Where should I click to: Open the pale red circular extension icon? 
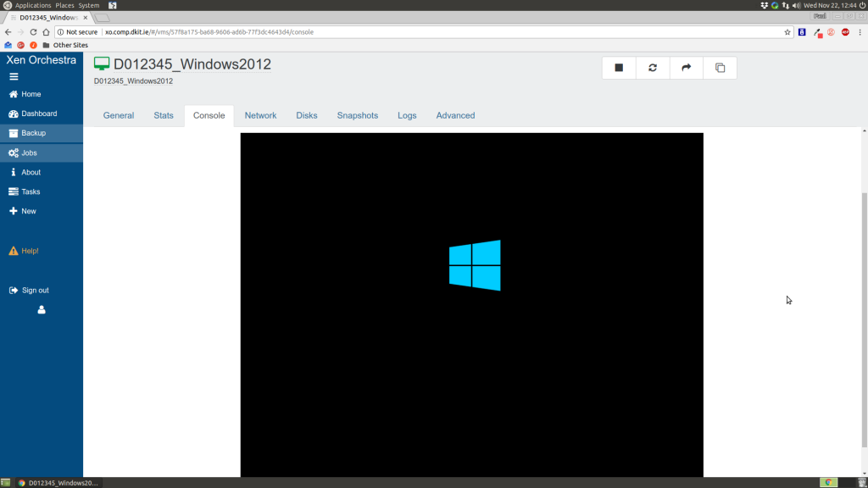pyautogui.click(x=831, y=32)
